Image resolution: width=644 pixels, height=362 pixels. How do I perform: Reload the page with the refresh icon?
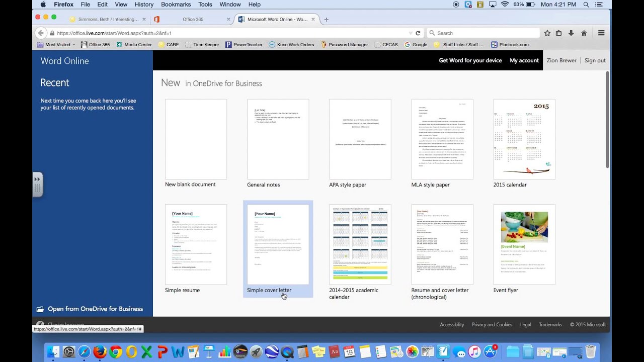click(418, 33)
